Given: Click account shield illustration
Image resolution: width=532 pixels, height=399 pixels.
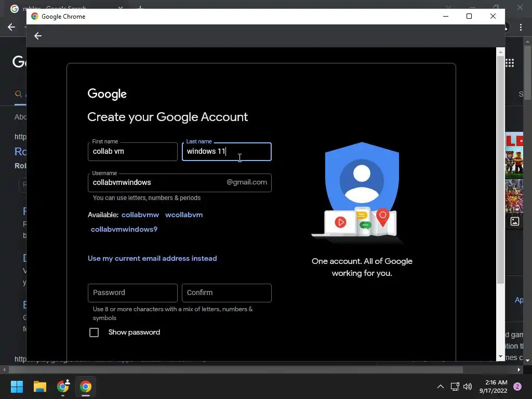Looking at the screenshot, I should [362, 192].
